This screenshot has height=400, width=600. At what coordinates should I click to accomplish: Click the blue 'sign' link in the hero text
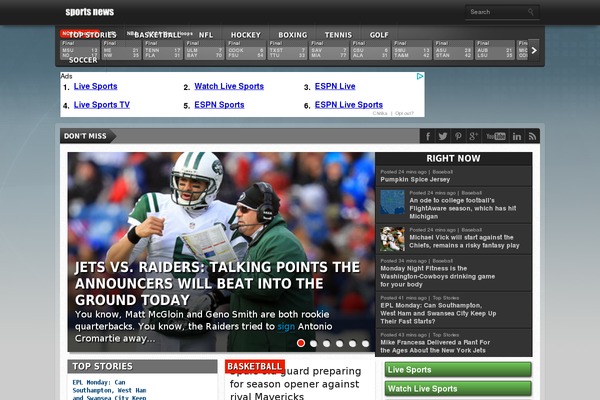click(286, 327)
